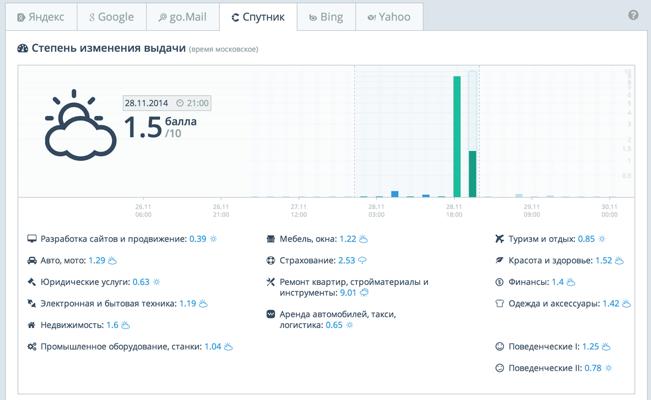This screenshot has width=651, height=400.
Task: Open the Yahoo tab
Action: 388,17
